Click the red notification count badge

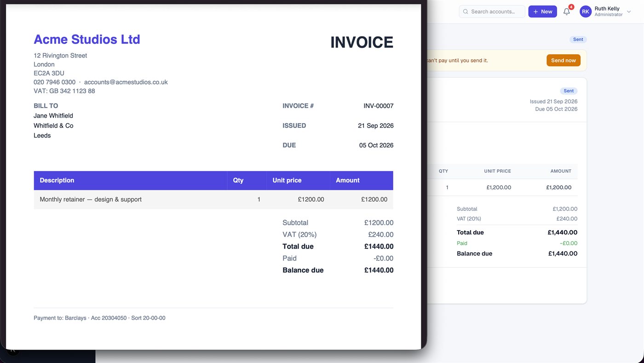[x=571, y=7]
